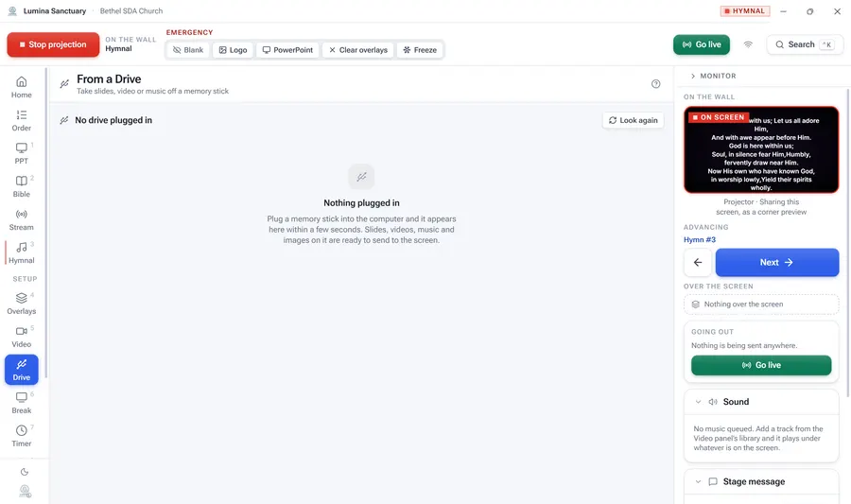
Task: Select the Drive sidebar item
Action: pyautogui.click(x=21, y=370)
